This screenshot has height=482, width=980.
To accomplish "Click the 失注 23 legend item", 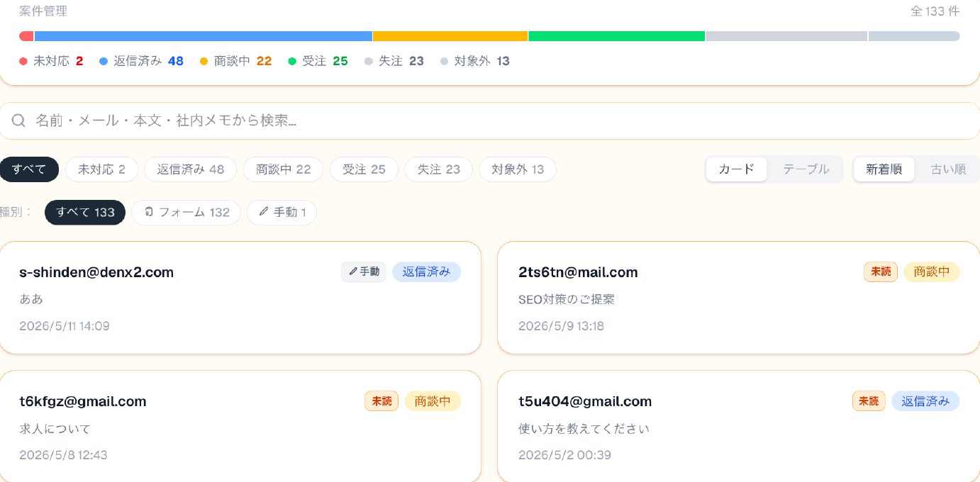I will point(394,61).
